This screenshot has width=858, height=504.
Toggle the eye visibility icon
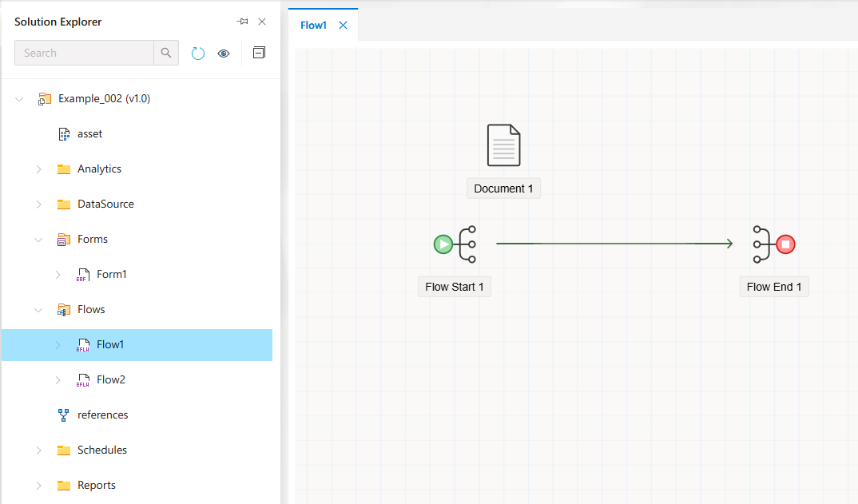click(x=224, y=53)
